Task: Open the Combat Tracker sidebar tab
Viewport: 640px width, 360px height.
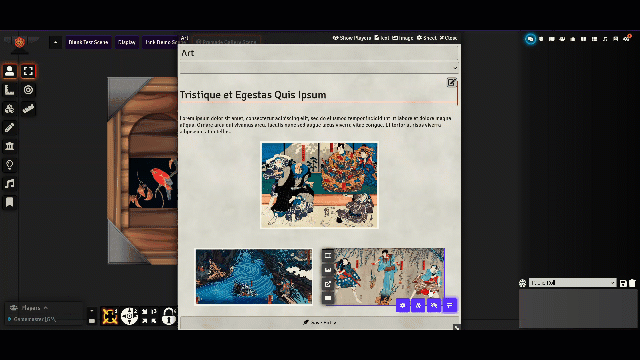Action: click(x=541, y=39)
